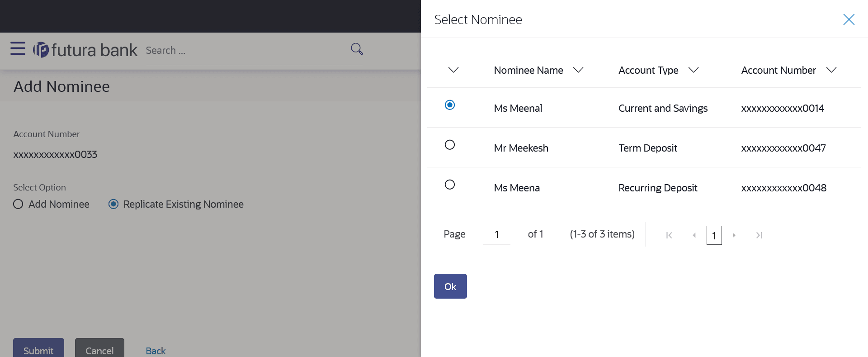This screenshot has height=357, width=868.
Task: Sort by Nominee Name column chevron
Action: point(578,70)
